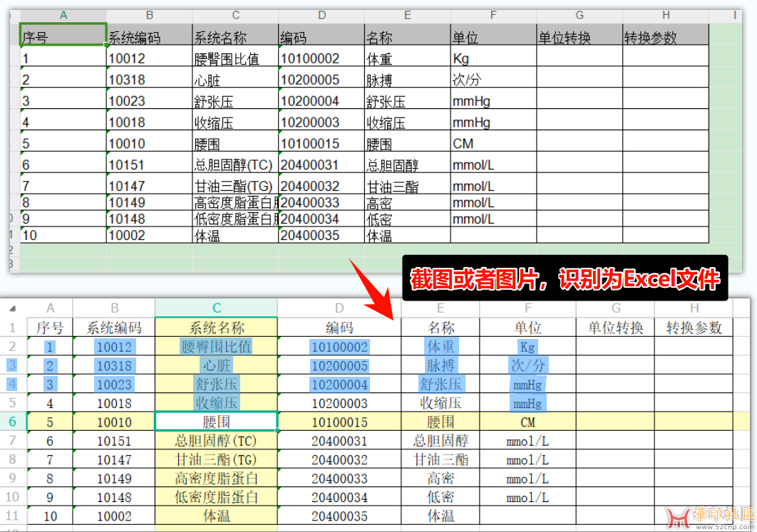This screenshot has height=532, width=757.
Task: Select column G header in lower spreadsheet
Action: [616, 308]
